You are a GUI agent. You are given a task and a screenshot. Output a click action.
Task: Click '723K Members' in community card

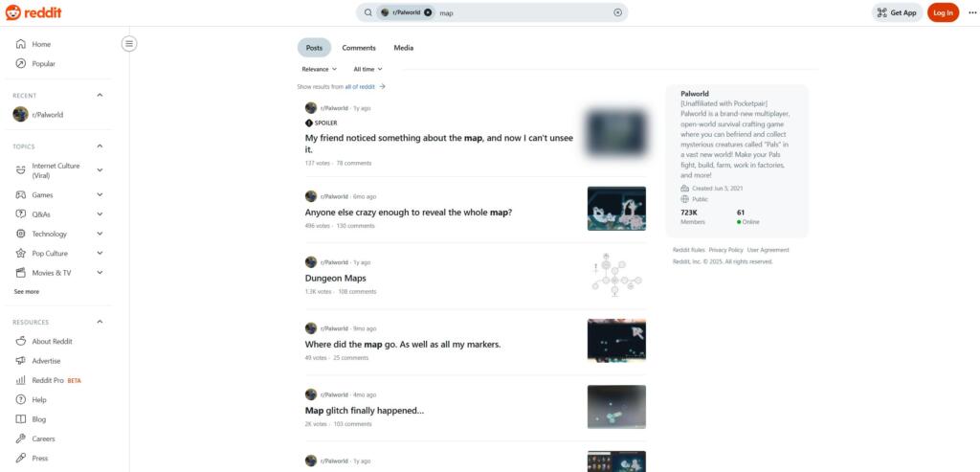693,217
